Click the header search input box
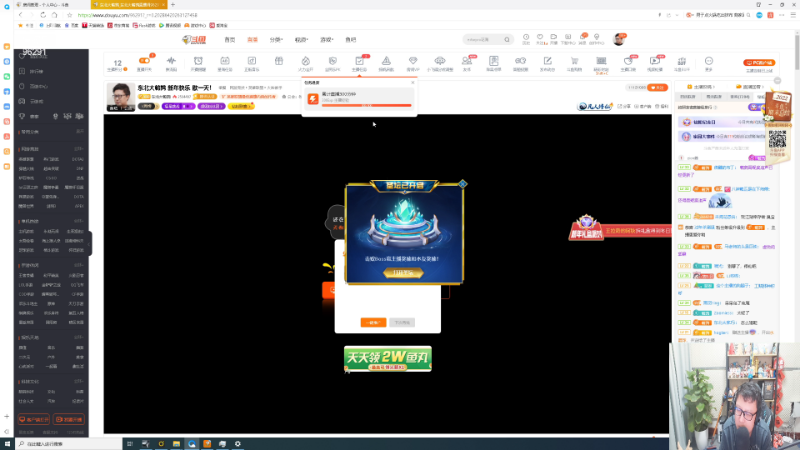Screen dimensions: 800x450 (482, 39)
